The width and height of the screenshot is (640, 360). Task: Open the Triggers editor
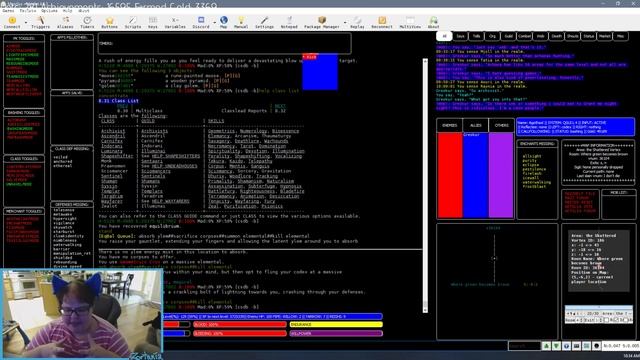40,22
